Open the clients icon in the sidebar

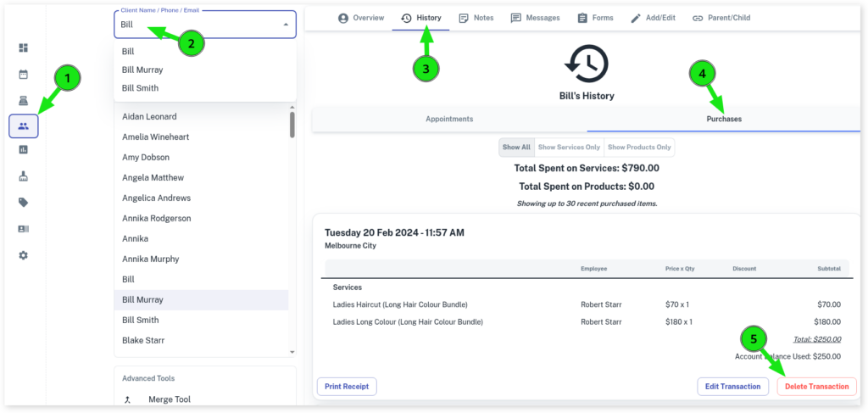(24, 126)
